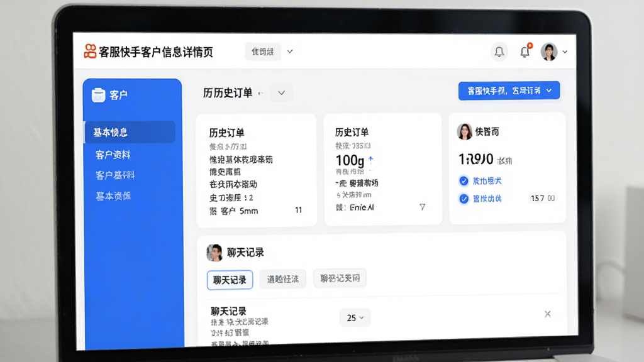Click the large number in profile card
Viewport: 644px width, 362px height.
[475, 159]
